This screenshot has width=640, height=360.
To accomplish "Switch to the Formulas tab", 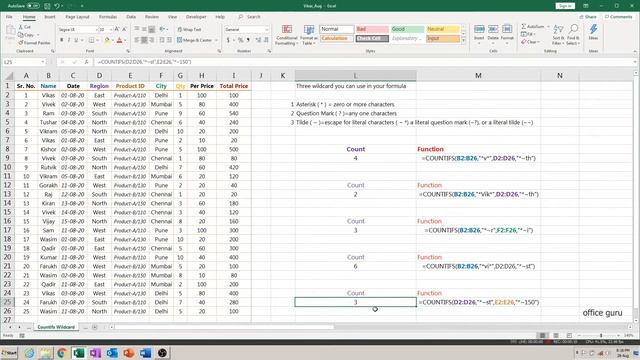I will (108, 17).
